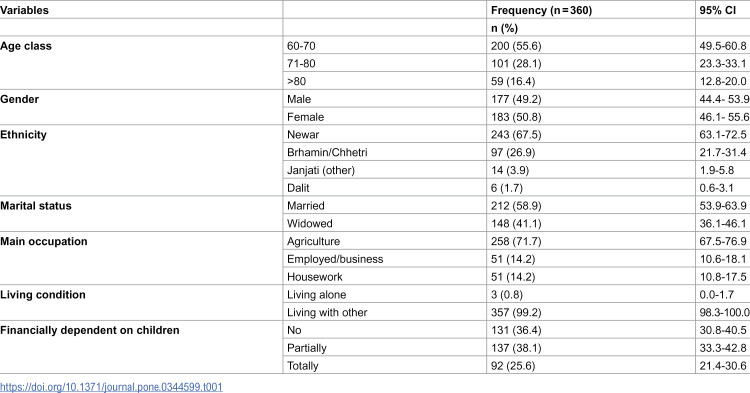Select the Brhamin/Chhetri cell

[x=327, y=153]
